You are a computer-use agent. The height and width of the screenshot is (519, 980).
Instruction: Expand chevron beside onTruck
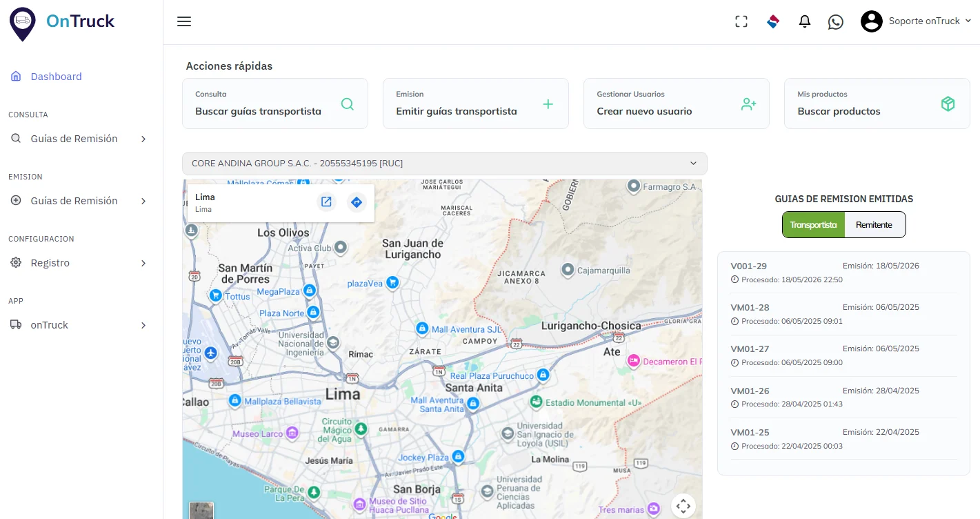pos(143,325)
